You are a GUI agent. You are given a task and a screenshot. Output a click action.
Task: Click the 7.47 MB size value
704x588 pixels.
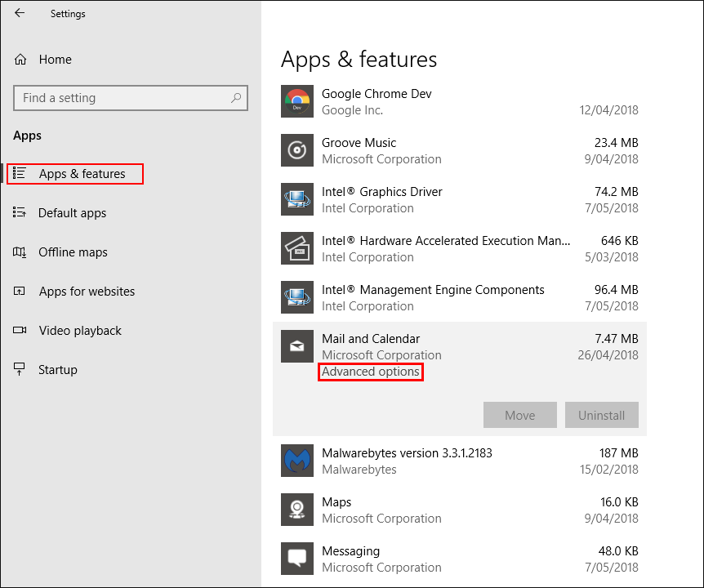pos(617,338)
